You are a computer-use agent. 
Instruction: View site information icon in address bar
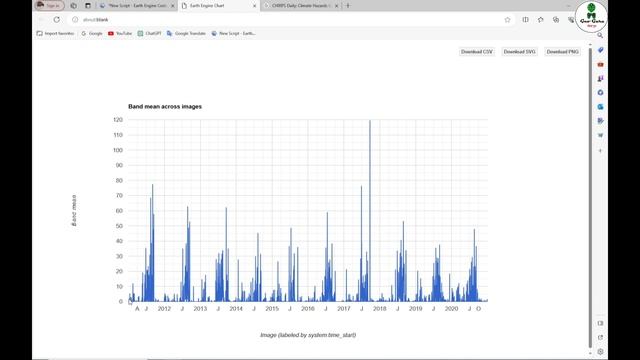tap(75, 20)
